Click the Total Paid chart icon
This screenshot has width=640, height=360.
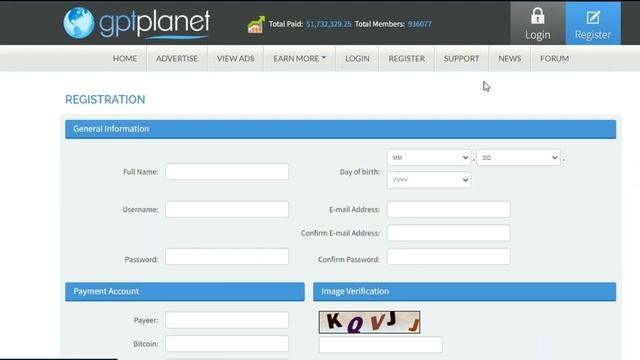(x=256, y=24)
